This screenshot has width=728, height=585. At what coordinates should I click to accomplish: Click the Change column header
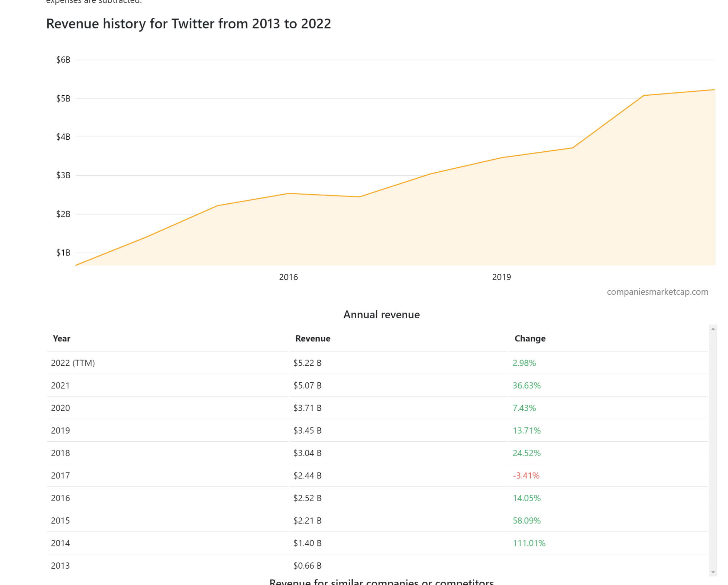530,339
